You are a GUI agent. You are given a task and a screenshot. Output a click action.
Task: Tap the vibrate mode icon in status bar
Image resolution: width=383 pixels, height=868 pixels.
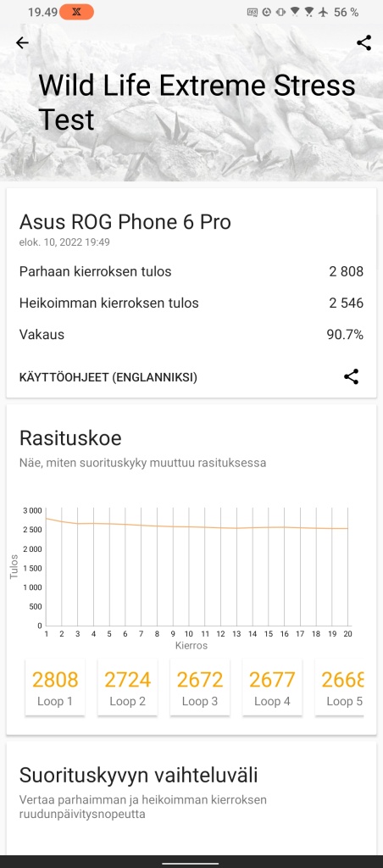(280, 12)
